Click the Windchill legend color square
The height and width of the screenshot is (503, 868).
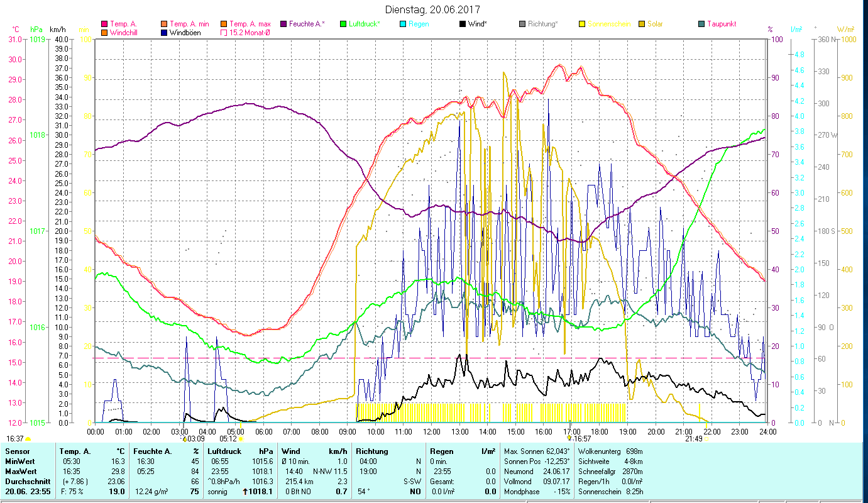click(104, 33)
